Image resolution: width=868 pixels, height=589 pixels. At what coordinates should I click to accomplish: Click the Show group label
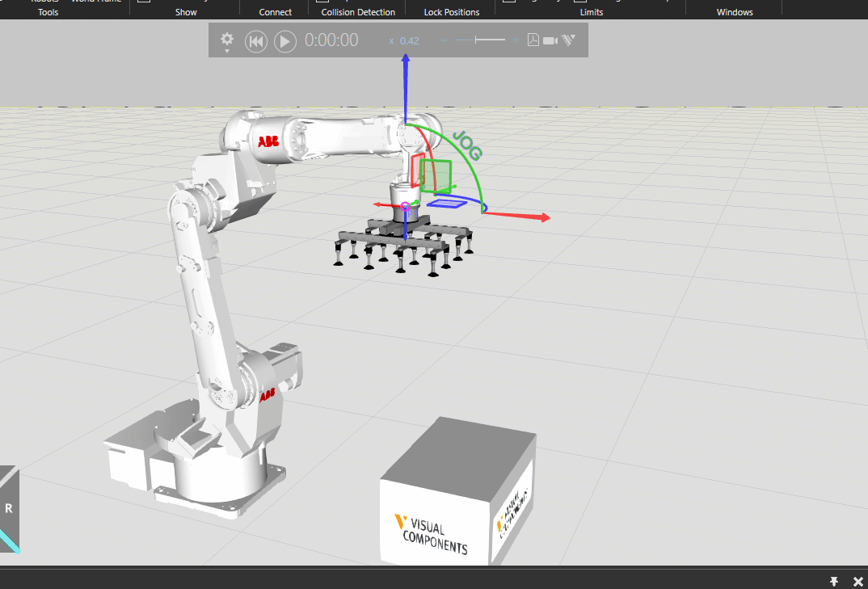tap(186, 12)
